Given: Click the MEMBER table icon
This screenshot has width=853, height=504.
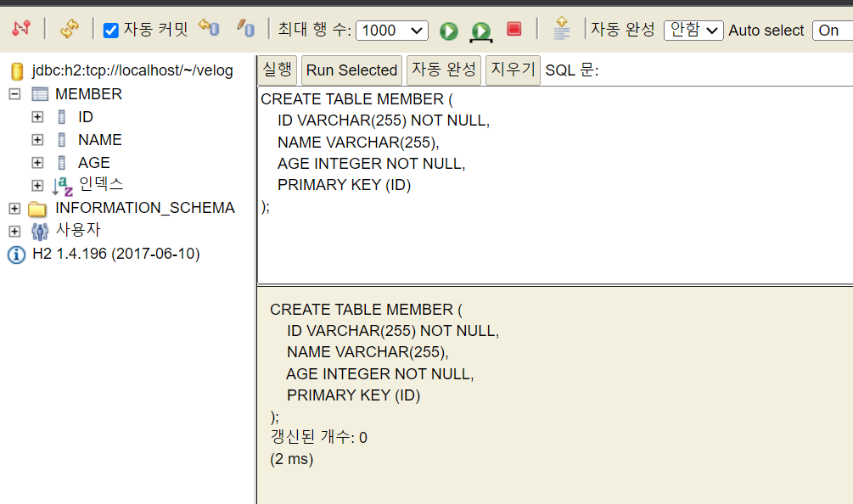Looking at the screenshot, I should [x=40, y=94].
